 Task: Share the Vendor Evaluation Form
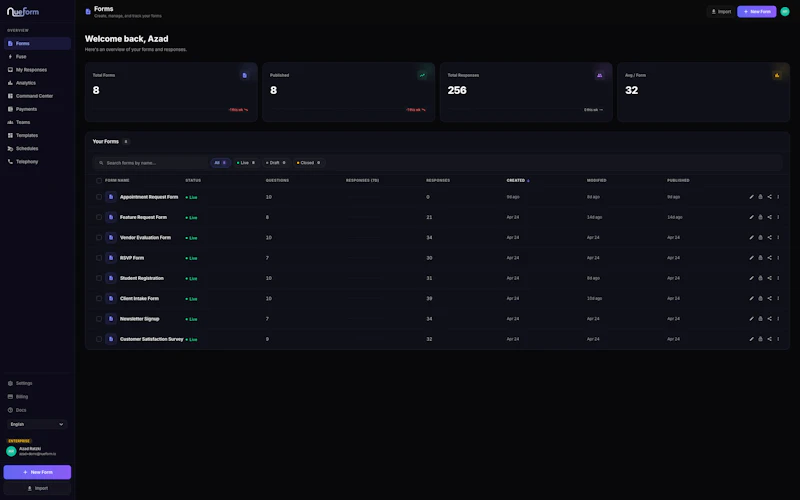[769, 238]
